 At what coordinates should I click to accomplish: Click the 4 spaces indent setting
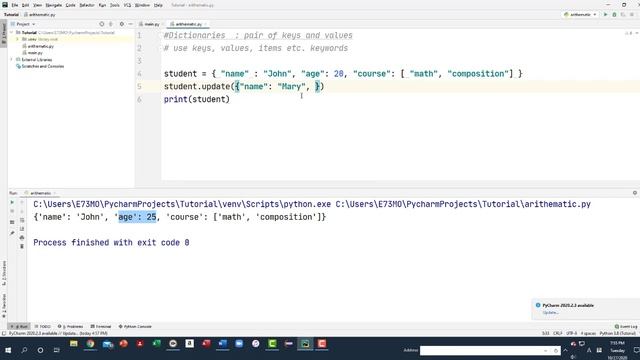tap(588, 333)
